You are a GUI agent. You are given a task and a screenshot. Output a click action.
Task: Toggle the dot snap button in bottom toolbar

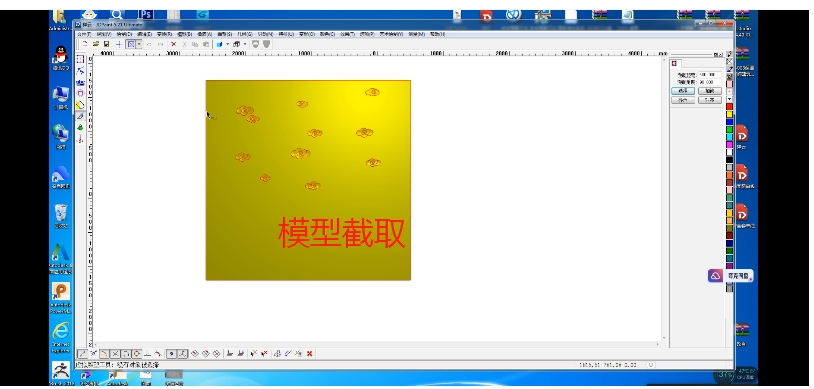point(171,354)
